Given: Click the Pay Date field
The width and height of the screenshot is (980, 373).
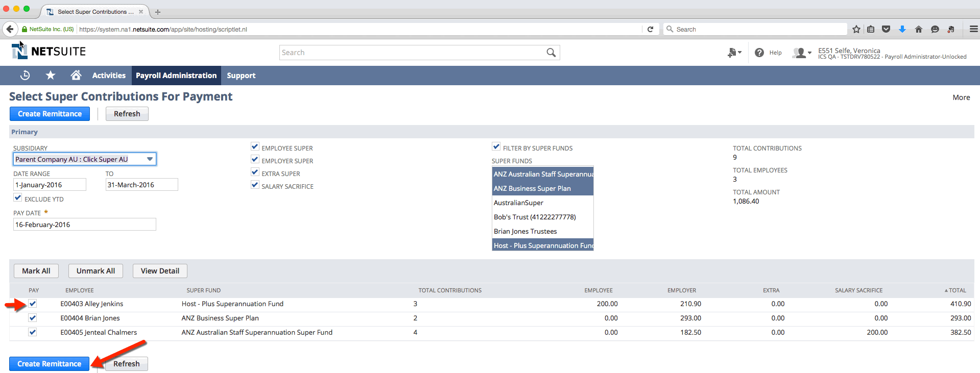Looking at the screenshot, I should (x=84, y=225).
